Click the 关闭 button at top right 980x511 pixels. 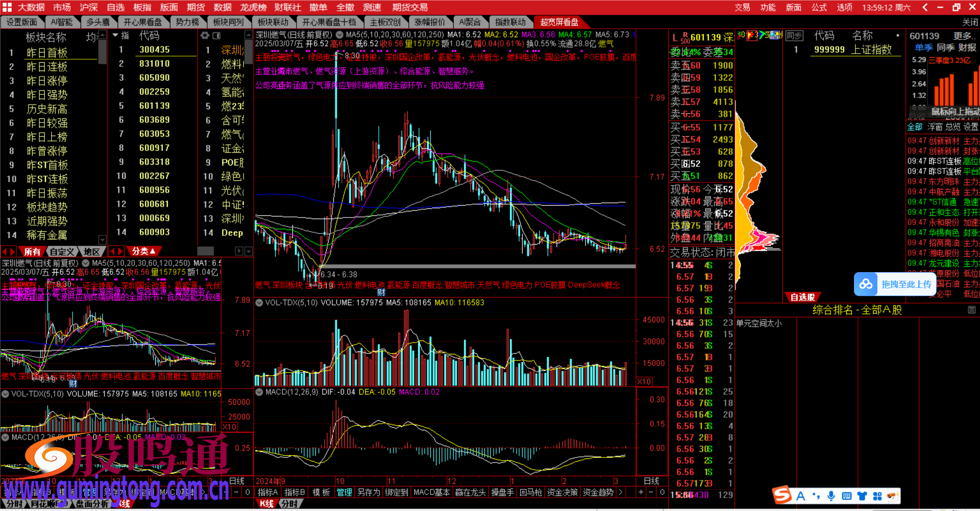click(x=970, y=22)
